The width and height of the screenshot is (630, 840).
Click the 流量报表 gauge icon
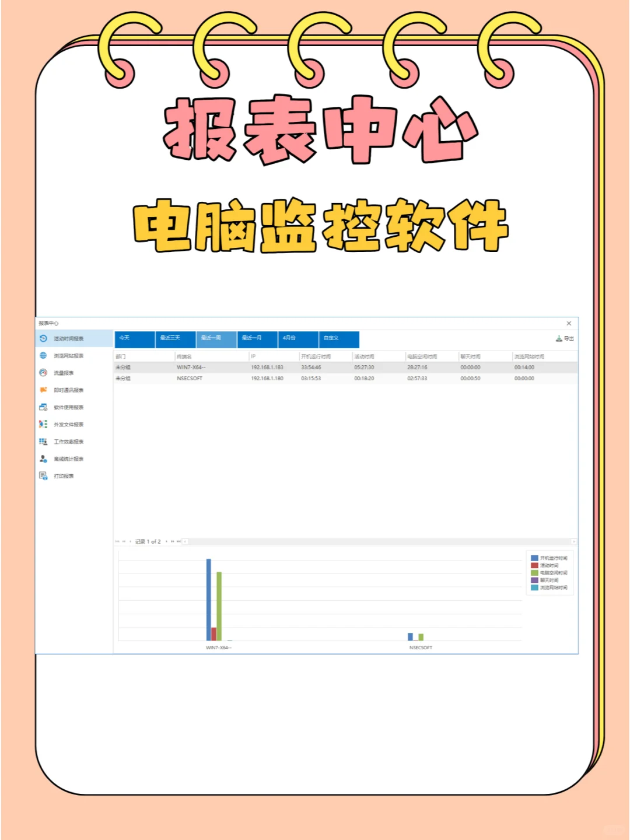tap(43, 372)
